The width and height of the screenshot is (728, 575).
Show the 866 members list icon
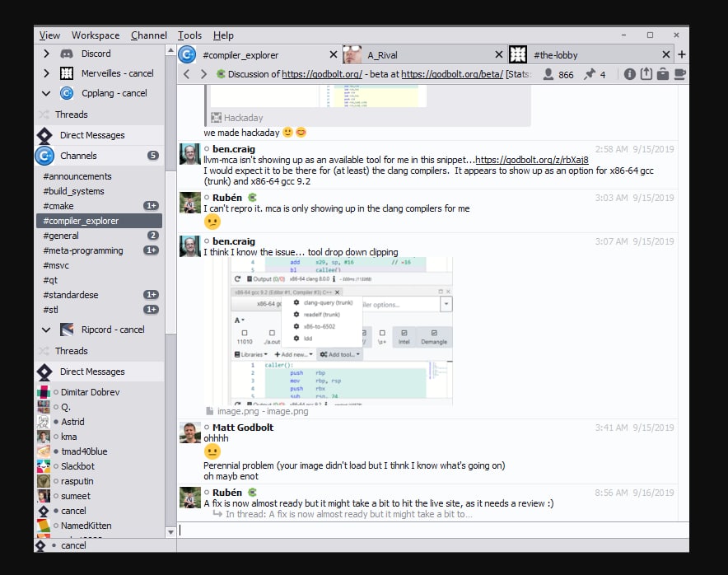(x=548, y=74)
